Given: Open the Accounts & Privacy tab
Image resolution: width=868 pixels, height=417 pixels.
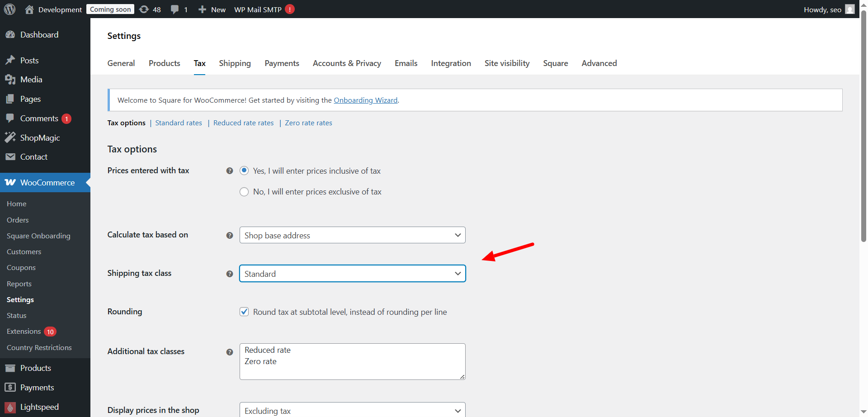Looking at the screenshot, I should click(347, 63).
